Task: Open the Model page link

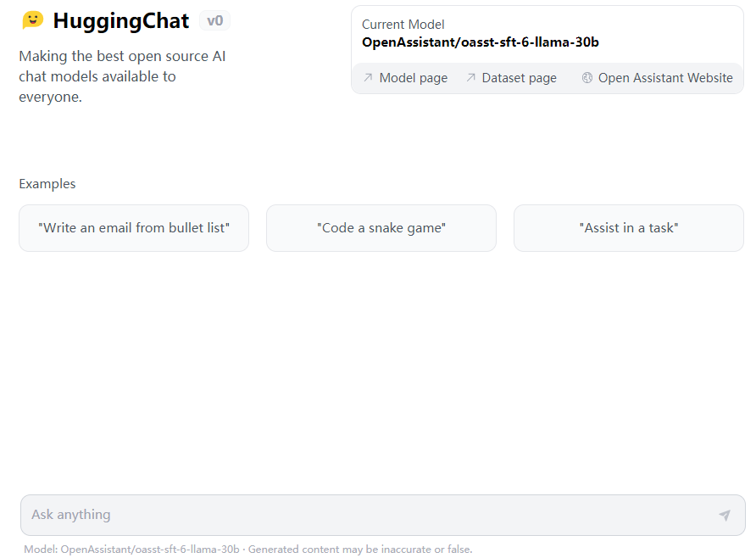Action: [x=414, y=77]
